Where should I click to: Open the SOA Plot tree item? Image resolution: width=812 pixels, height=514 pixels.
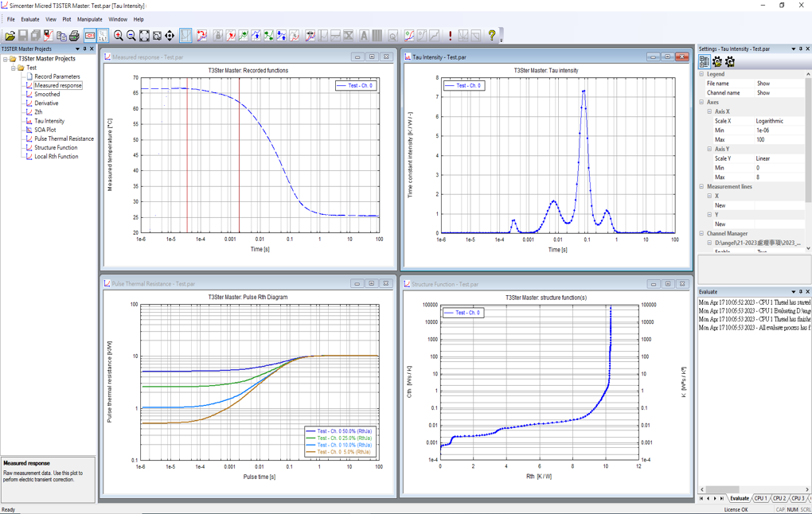tap(45, 130)
